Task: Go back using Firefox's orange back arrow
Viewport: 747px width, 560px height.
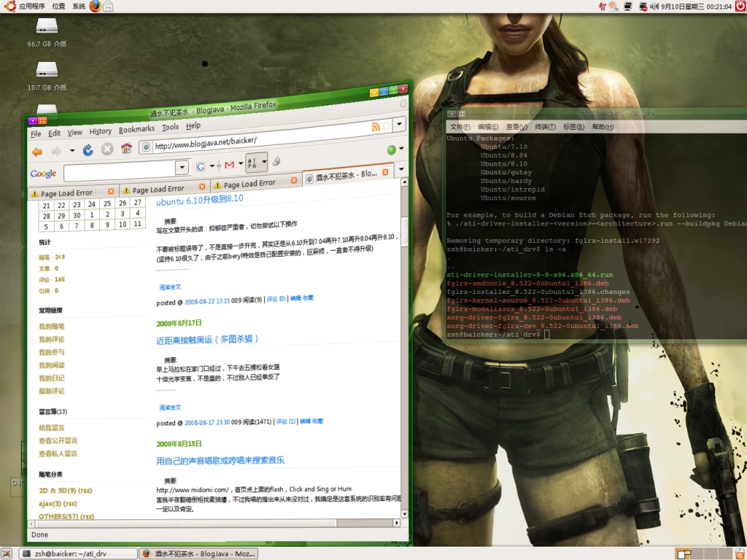Action: coord(37,152)
